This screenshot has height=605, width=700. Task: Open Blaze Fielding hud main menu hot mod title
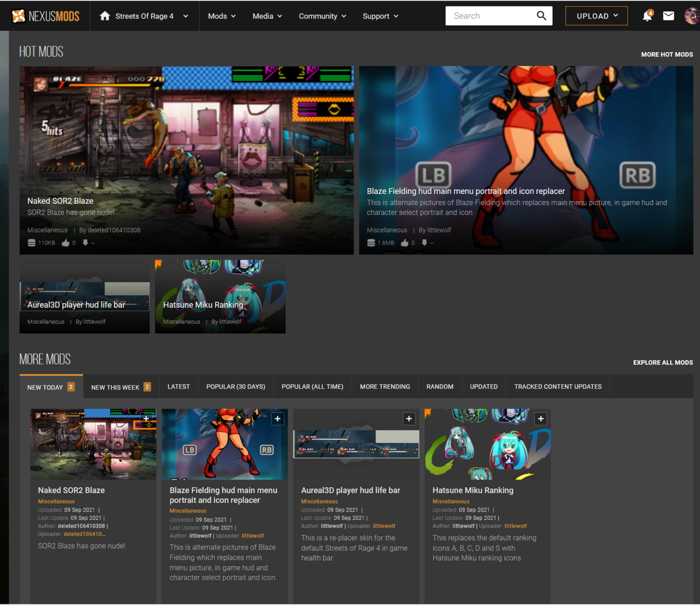466,191
